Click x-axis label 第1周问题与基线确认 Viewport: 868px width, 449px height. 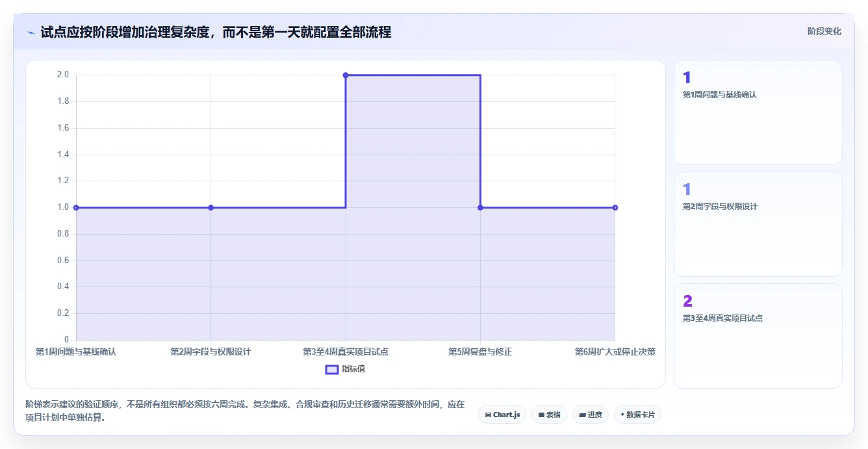76,352
